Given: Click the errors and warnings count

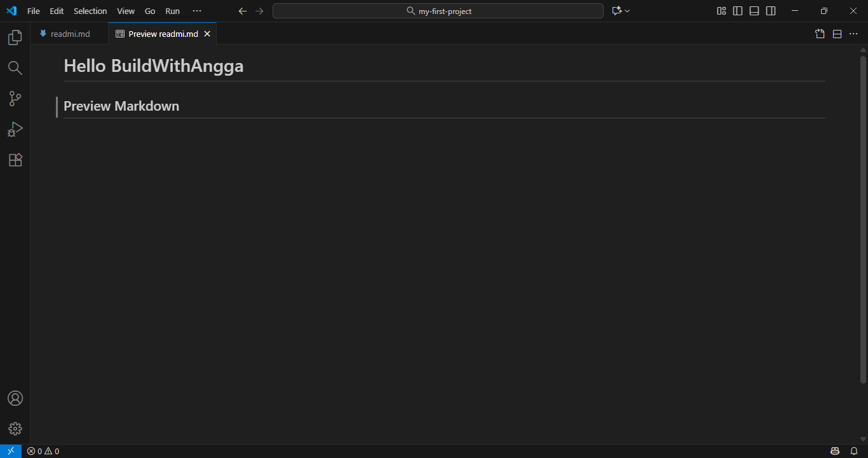Looking at the screenshot, I should [x=43, y=450].
